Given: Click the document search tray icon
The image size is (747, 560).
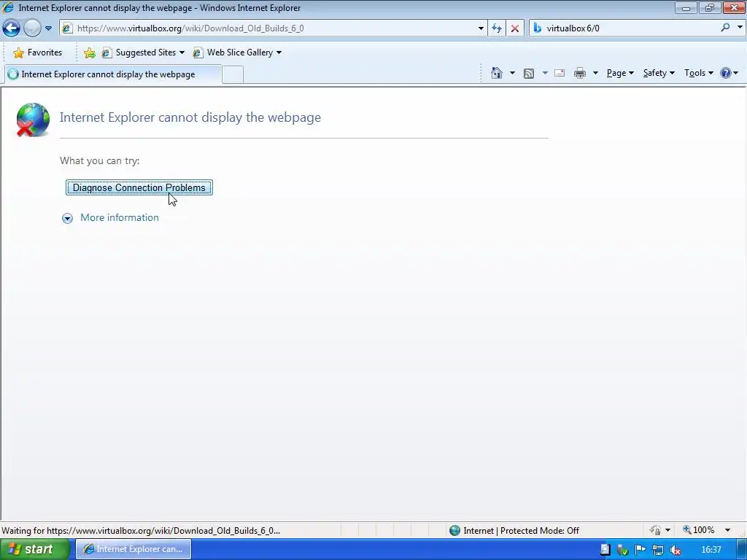Looking at the screenshot, I should point(605,550).
